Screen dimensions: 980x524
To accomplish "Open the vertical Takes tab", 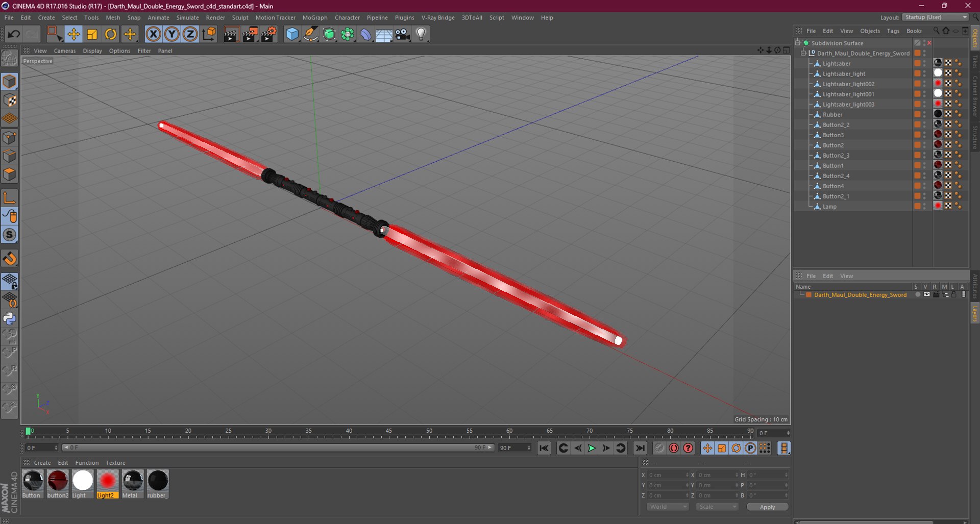I will 975,62.
